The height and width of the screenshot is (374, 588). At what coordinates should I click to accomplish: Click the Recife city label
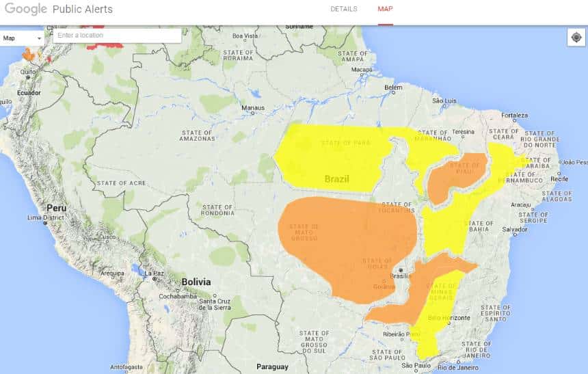pos(559,179)
